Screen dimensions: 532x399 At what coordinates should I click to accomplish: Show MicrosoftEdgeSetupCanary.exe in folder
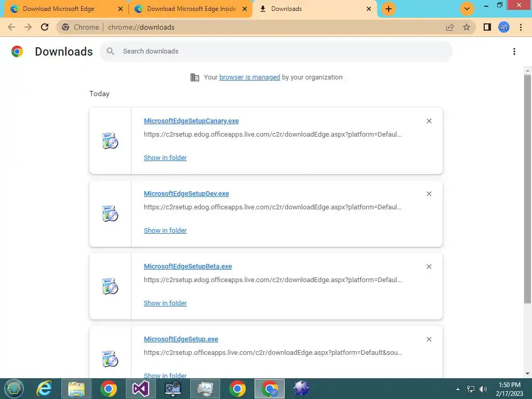click(x=165, y=158)
